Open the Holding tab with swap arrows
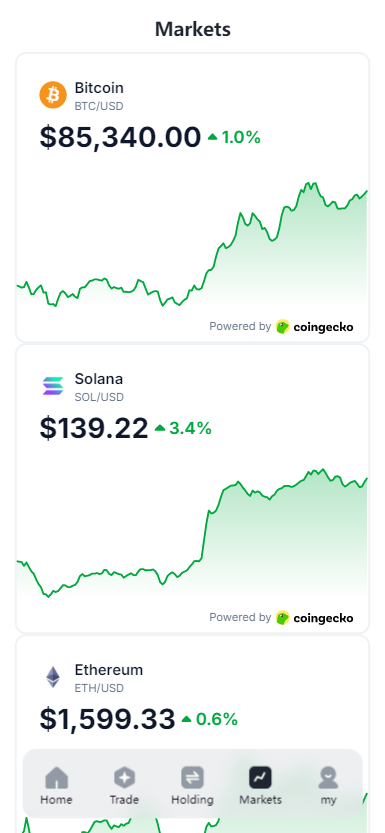Screen dimensions: 385x833 click(x=192, y=785)
